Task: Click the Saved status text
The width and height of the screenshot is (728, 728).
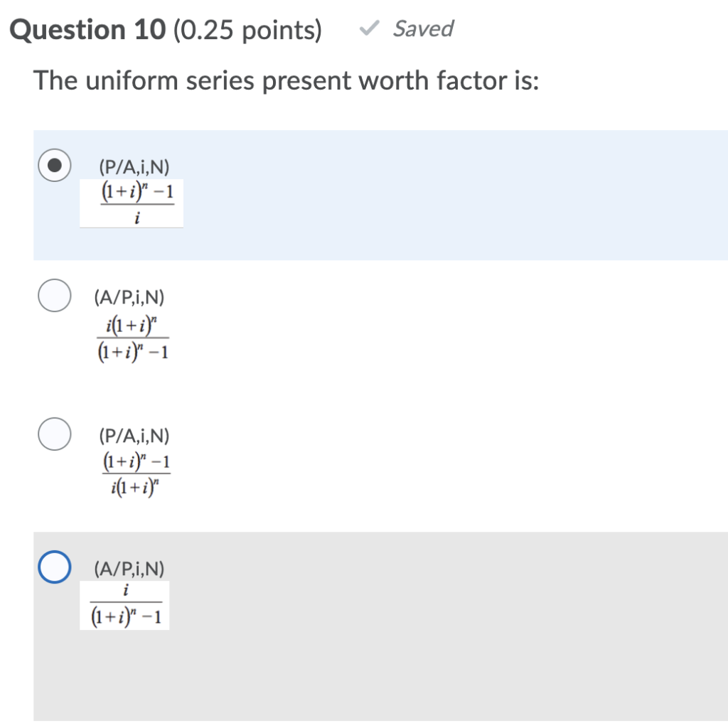Action: click(423, 28)
